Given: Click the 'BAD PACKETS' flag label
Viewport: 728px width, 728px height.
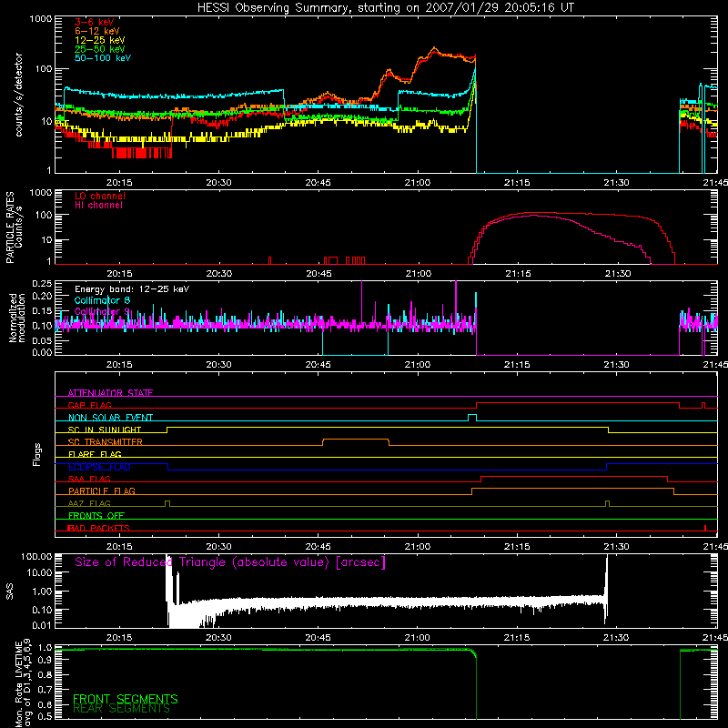Looking at the screenshot, I should tap(98, 528).
